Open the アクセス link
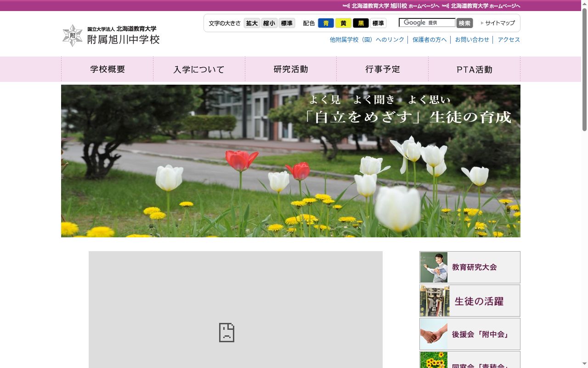 [509, 40]
